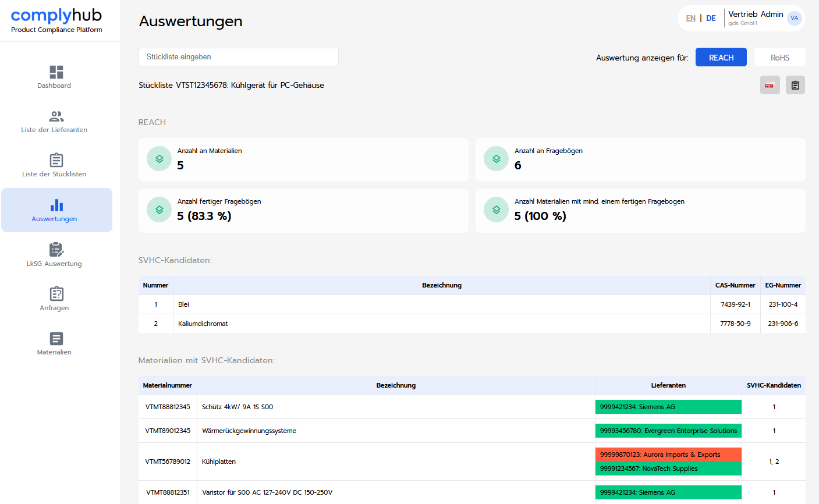
Task: Click EG number 231-906-6
Action: [x=783, y=324]
